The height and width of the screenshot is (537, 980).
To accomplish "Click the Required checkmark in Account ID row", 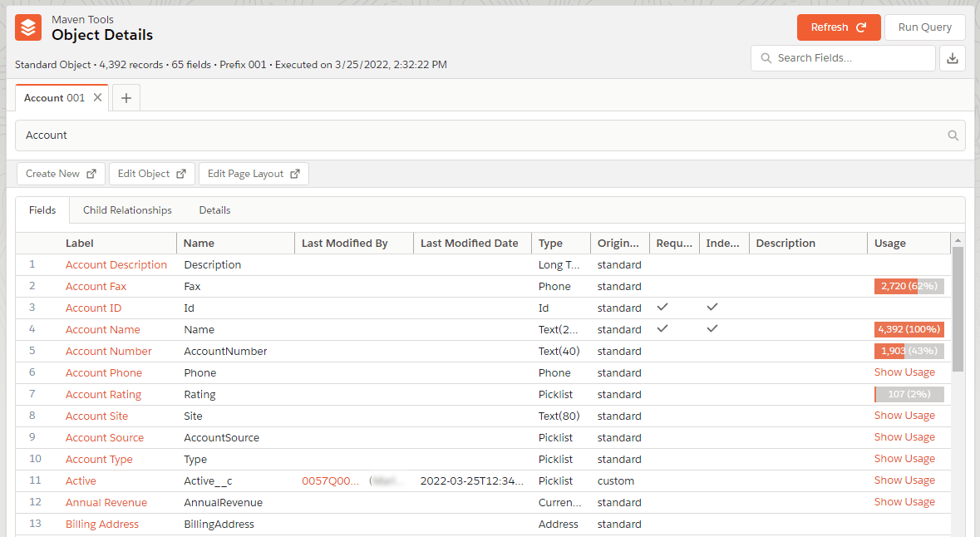I will [662, 307].
